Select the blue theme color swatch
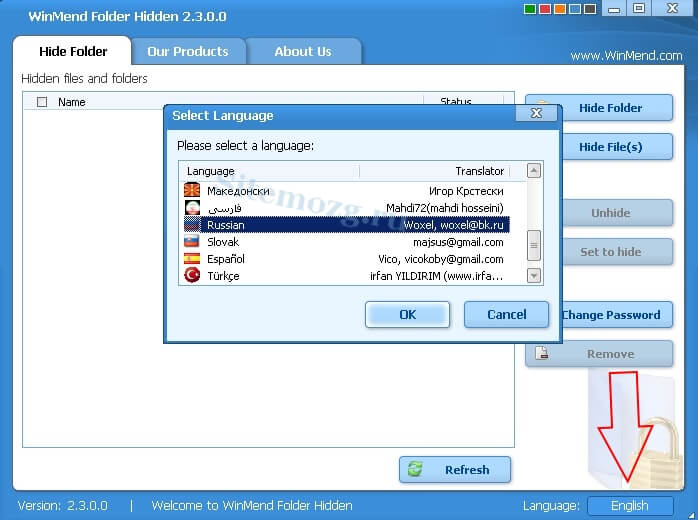698x520 pixels. coord(575,9)
